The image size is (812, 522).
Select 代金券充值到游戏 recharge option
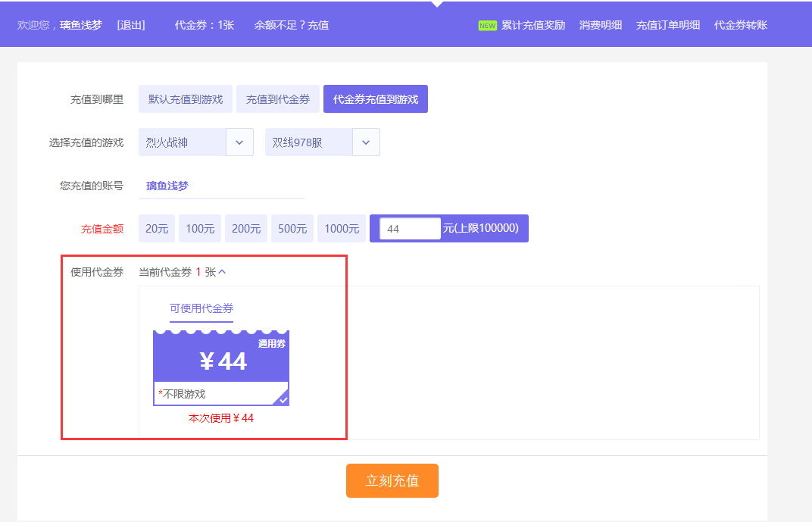click(375, 99)
